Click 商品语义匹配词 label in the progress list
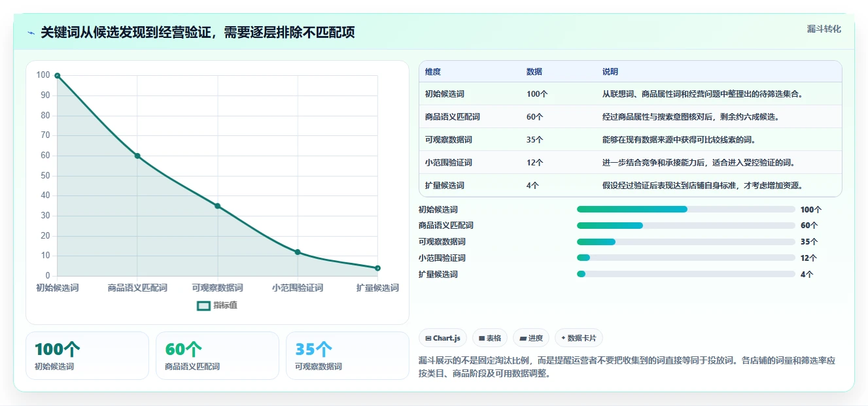The height and width of the screenshot is (406, 868). click(446, 226)
